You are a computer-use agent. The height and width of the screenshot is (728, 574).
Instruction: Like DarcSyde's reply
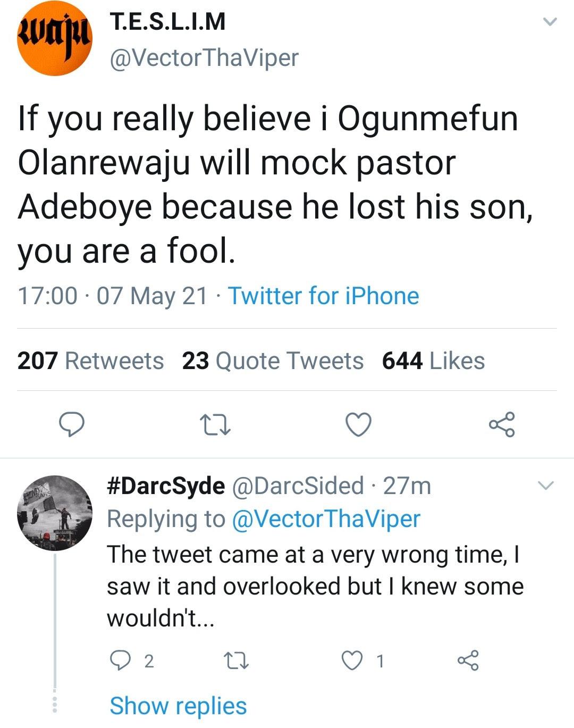[362, 661]
